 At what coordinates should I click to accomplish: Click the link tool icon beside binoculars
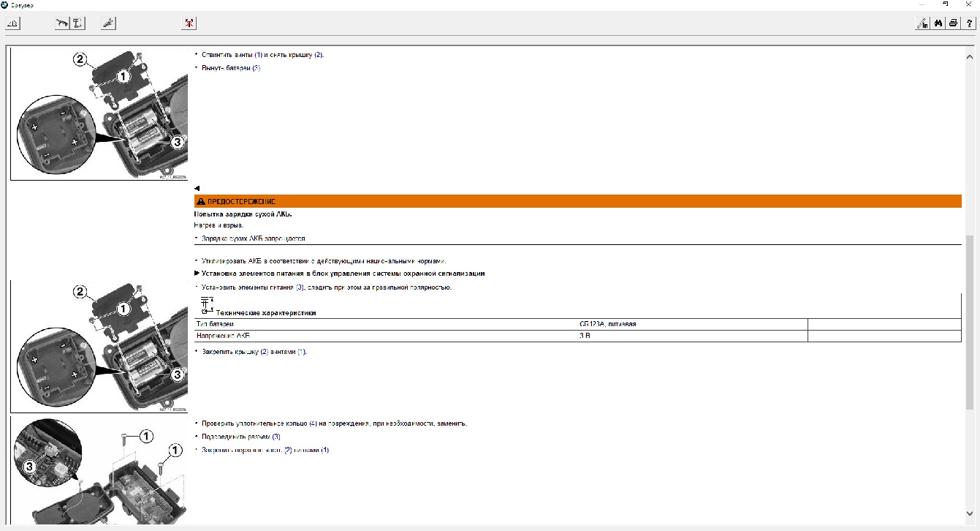tap(922, 23)
